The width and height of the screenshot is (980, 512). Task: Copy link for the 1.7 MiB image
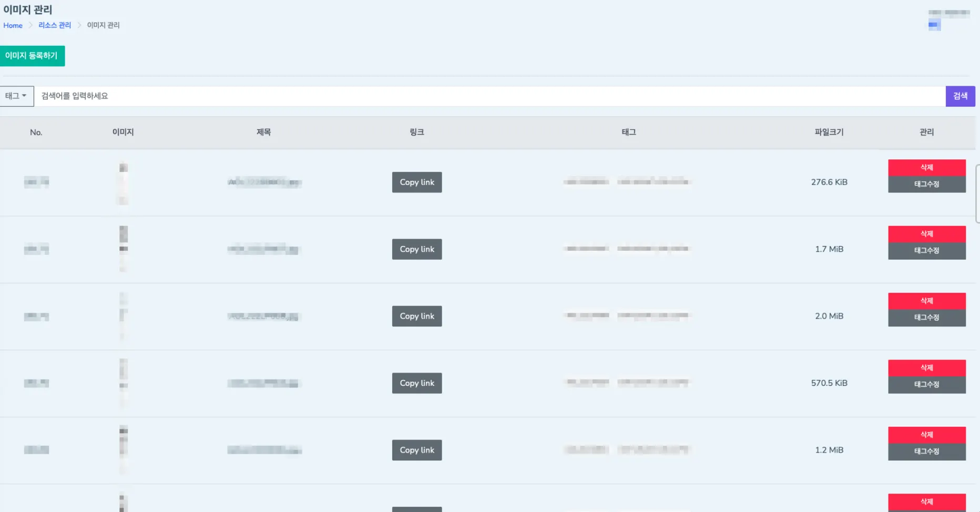(417, 249)
